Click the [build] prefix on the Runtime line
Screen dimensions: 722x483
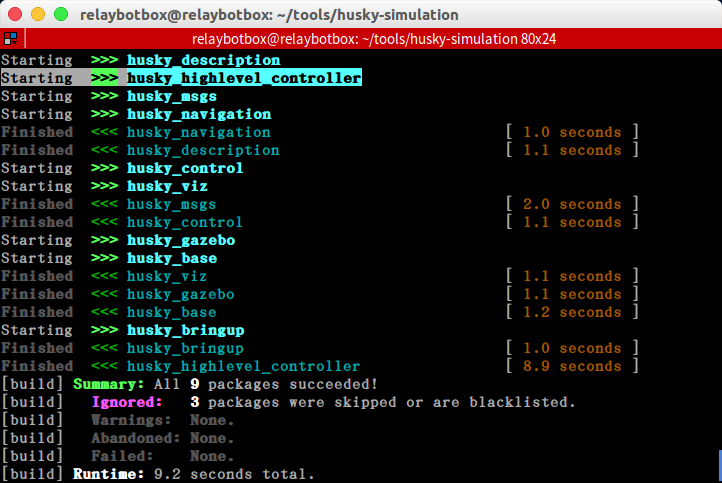(32, 474)
